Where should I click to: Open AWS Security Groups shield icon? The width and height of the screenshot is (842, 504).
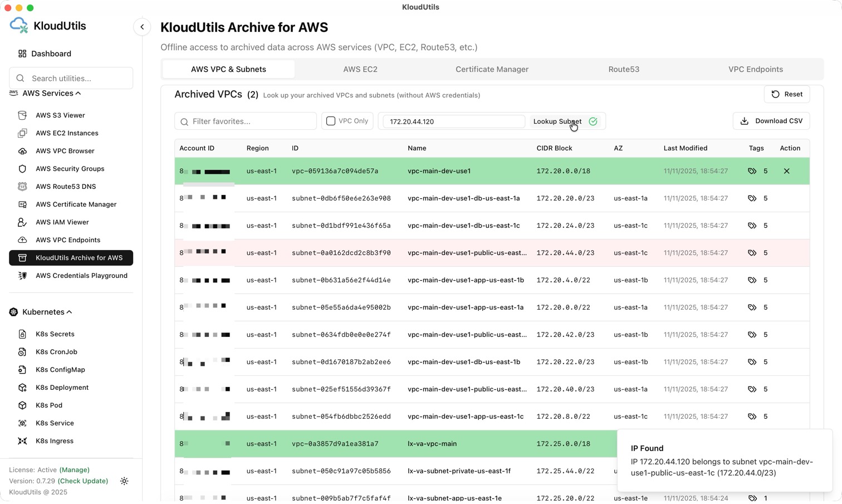[22, 169]
